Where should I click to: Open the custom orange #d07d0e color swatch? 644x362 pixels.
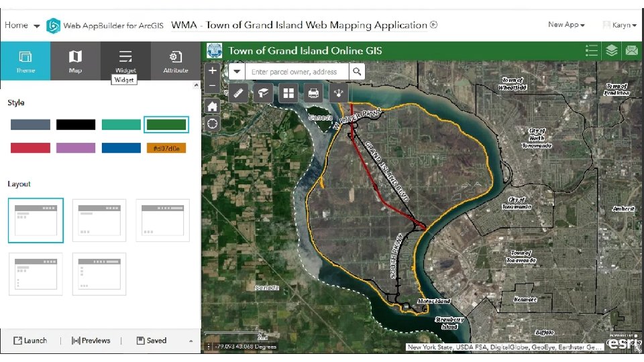pos(166,147)
